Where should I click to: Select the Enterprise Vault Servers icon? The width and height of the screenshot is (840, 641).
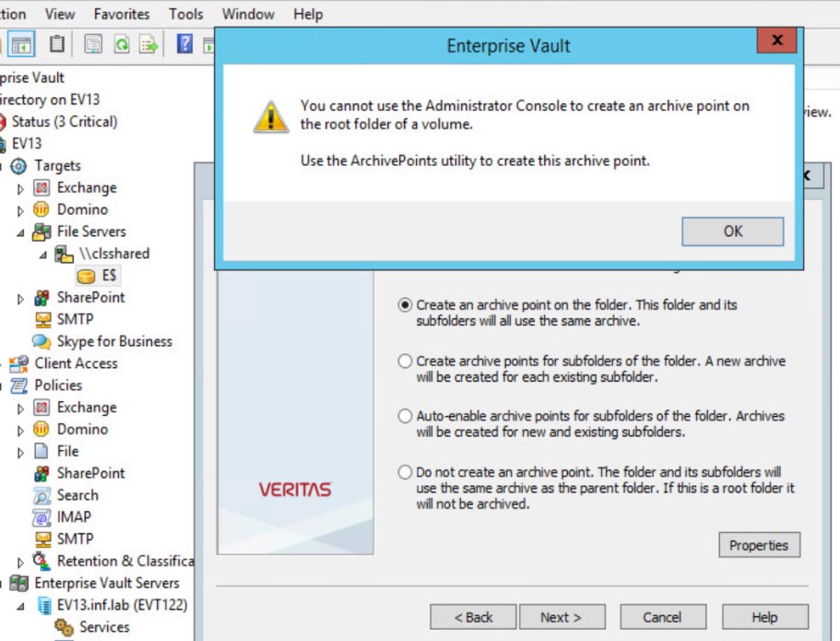[x=18, y=583]
